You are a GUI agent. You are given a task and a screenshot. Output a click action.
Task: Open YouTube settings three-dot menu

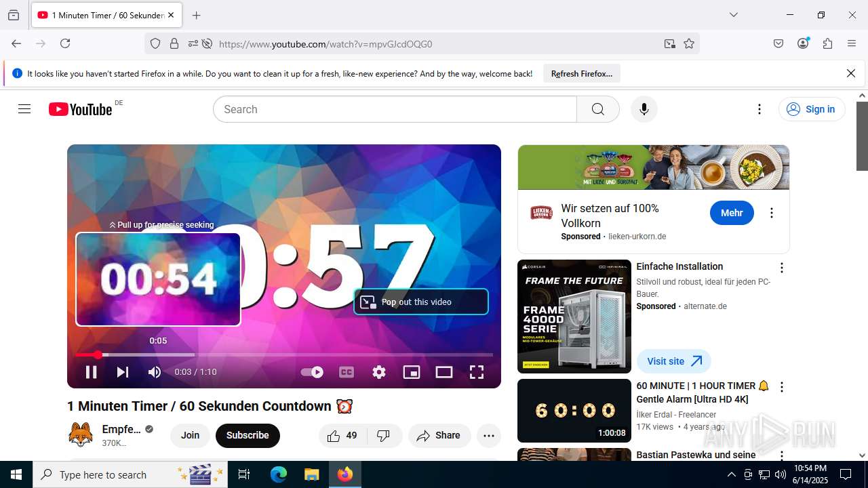click(759, 109)
